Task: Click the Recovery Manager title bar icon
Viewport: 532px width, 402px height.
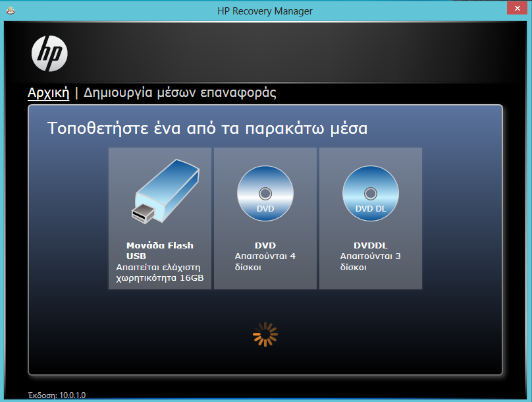Action: (11, 11)
